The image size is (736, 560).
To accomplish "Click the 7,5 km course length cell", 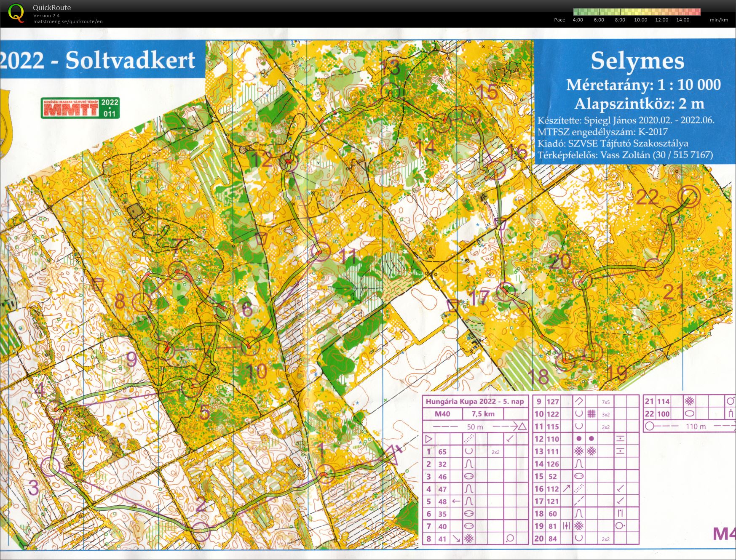I will [x=483, y=414].
